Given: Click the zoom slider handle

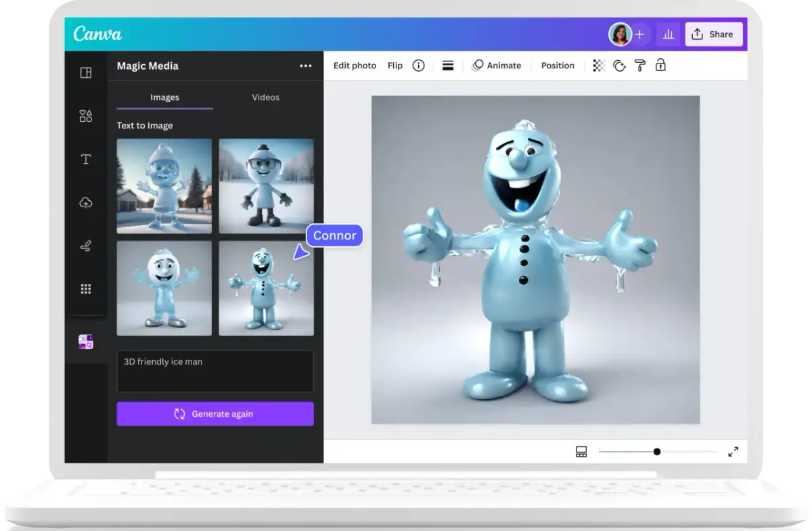Looking at the screenshot, I should point(656,452).
